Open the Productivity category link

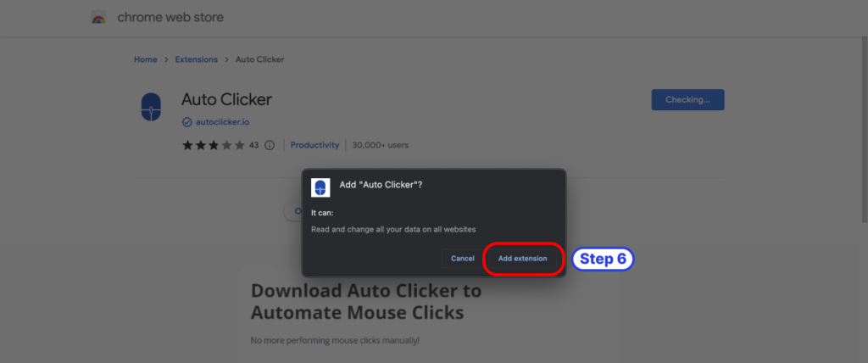pyautogui.click(x=314, y=145)
